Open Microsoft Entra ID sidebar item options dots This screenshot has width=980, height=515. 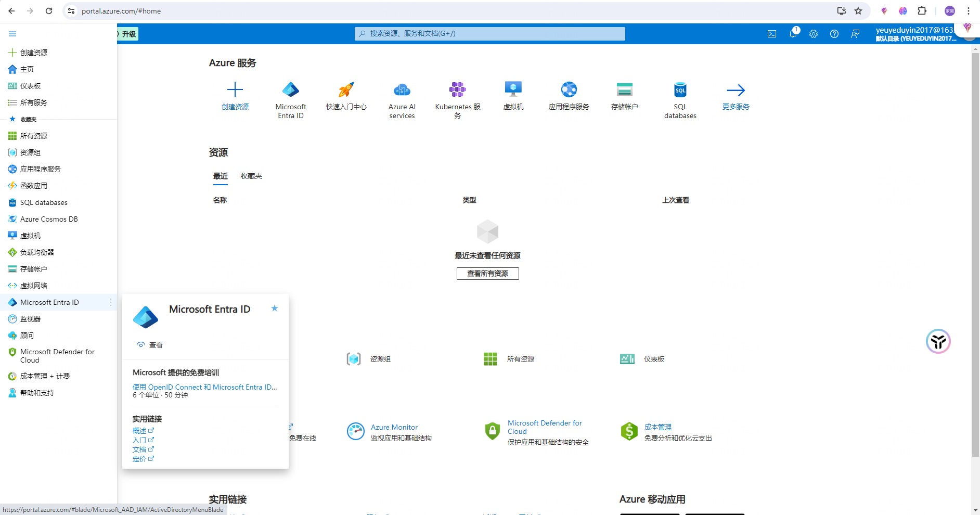click(111, 302)
